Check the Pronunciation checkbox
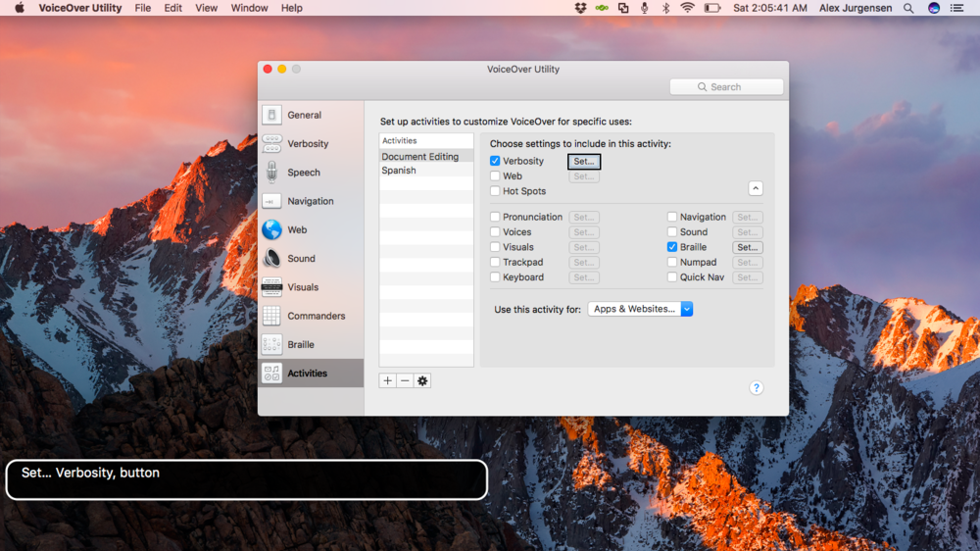 point(495,217)
